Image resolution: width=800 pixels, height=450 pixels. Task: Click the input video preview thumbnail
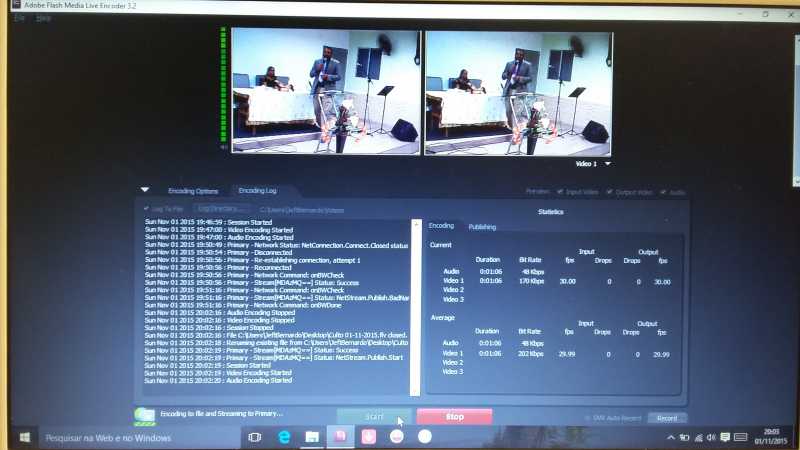pyautogui.click(x=319, y=90)
